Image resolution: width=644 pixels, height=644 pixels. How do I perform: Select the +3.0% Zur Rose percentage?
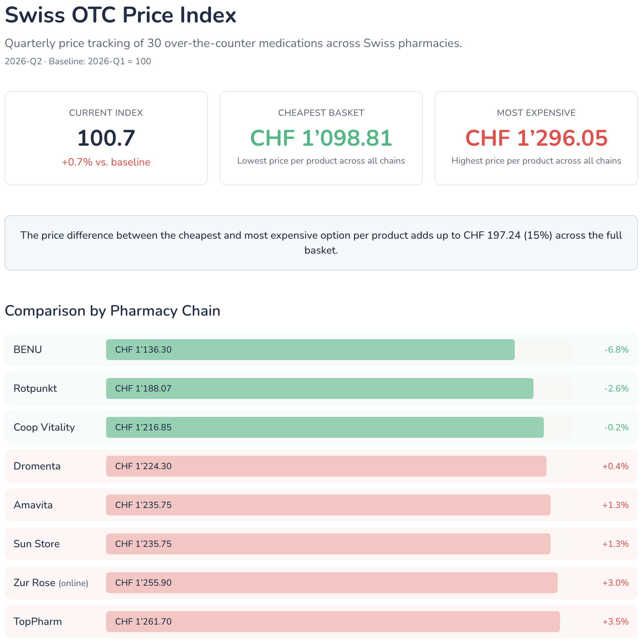pos(615,583)
